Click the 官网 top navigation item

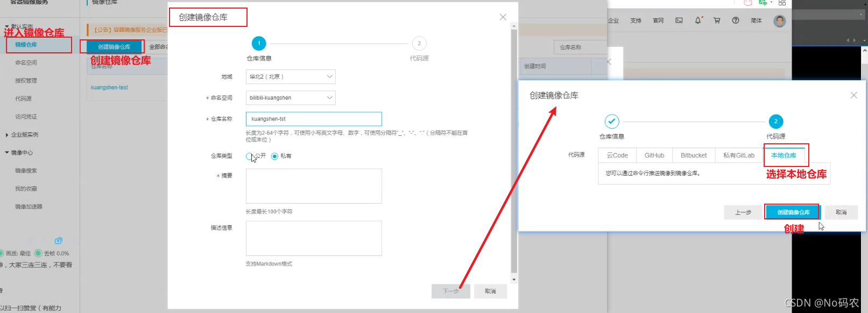pos(658,20)
